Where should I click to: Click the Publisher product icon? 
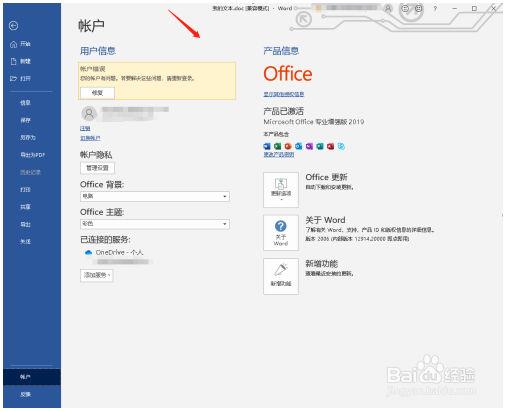click(320, 146)
